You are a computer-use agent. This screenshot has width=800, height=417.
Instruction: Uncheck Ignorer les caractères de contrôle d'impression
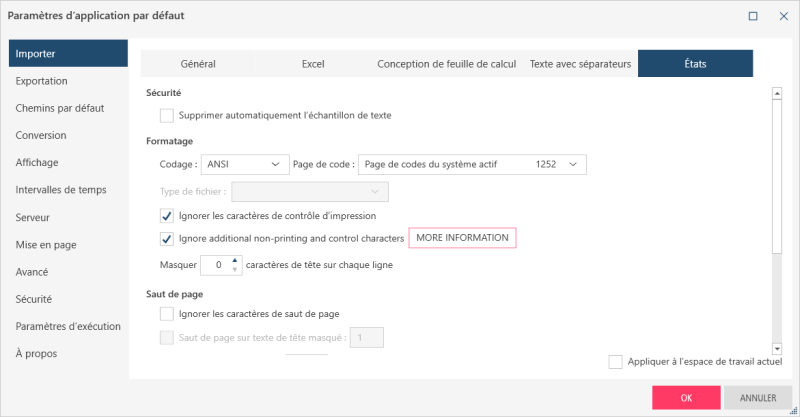coord(167,215)
